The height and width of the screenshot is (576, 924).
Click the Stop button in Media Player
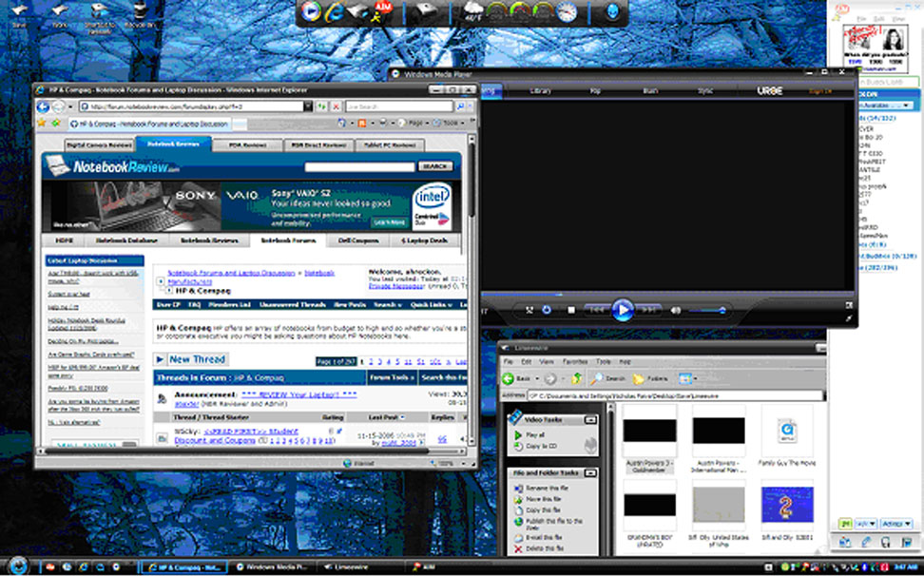571,310
